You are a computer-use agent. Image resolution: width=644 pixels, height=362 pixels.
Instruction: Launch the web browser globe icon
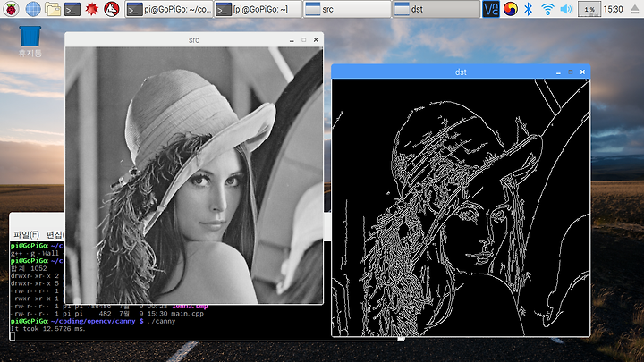pyautogui.click(x=33, y=9)
